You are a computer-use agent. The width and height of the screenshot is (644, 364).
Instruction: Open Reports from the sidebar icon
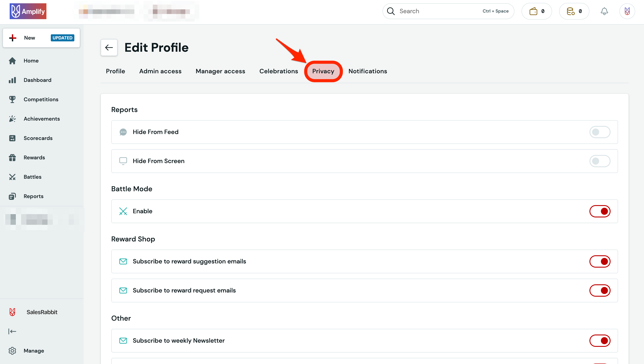point(13,196)
